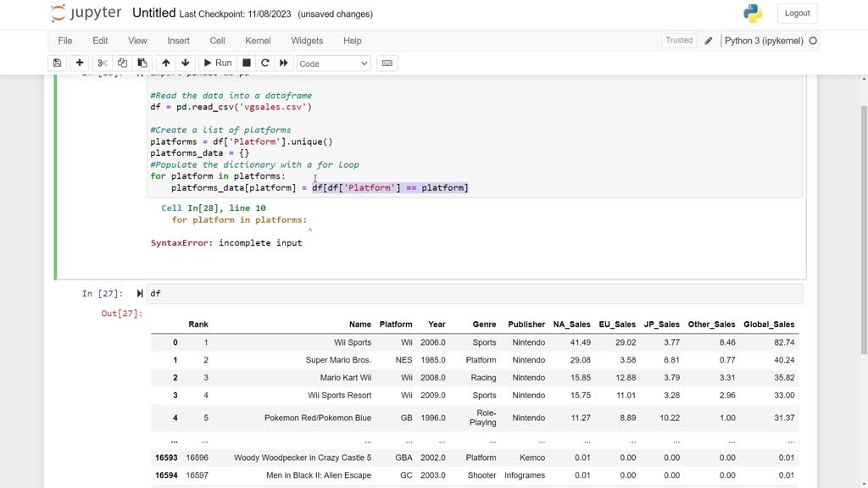Screen dimensions: 868x488
Task: Click Men in Black II: Alien Escape
Action: [319, 475]
